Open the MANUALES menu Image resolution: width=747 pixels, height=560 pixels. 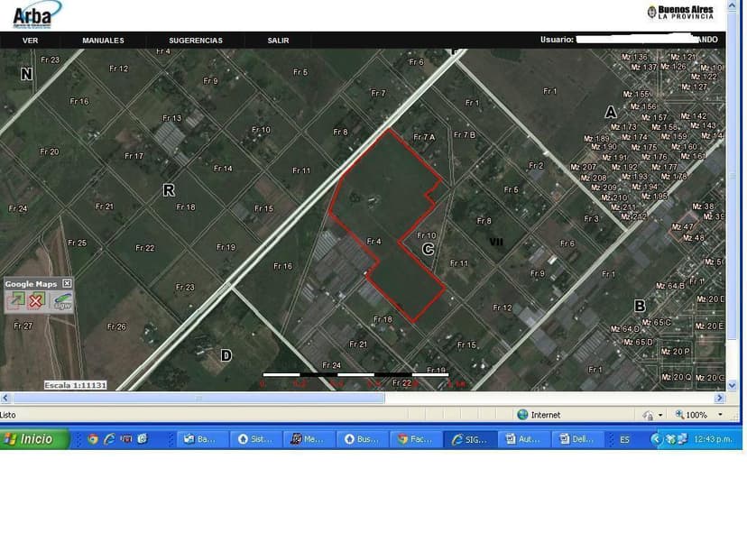point(103,40)
